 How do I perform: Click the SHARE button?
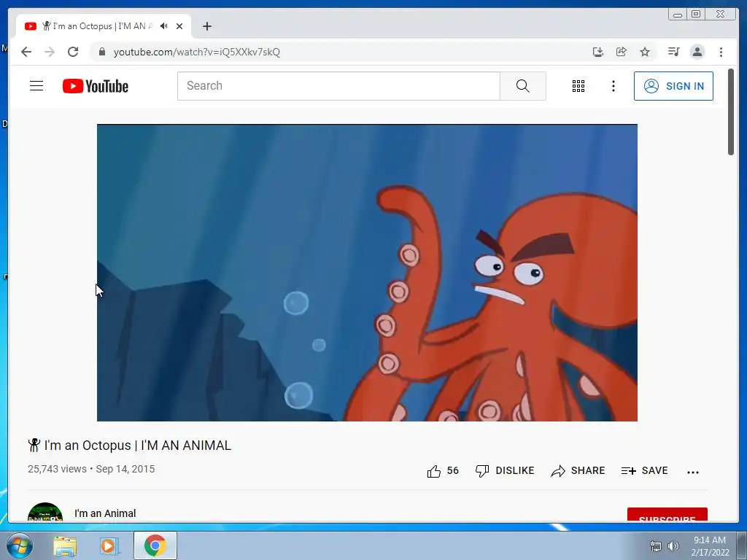(x=578, y=471)
